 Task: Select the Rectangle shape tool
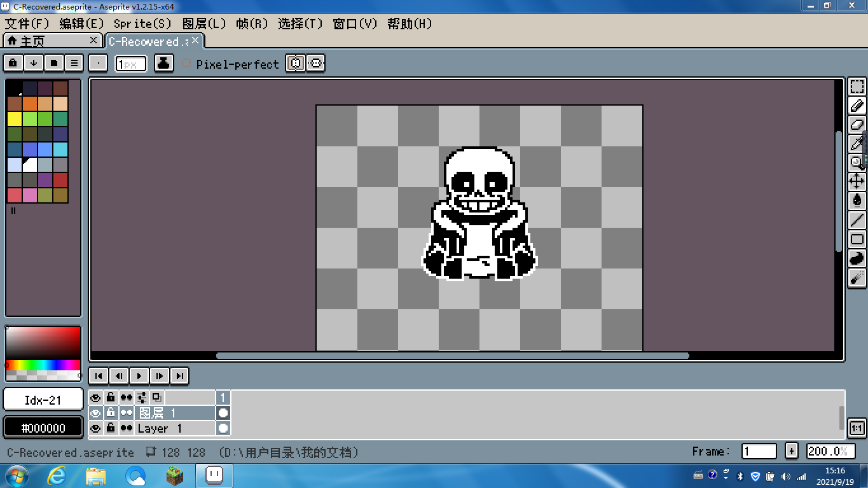click(x=857, y=239)
